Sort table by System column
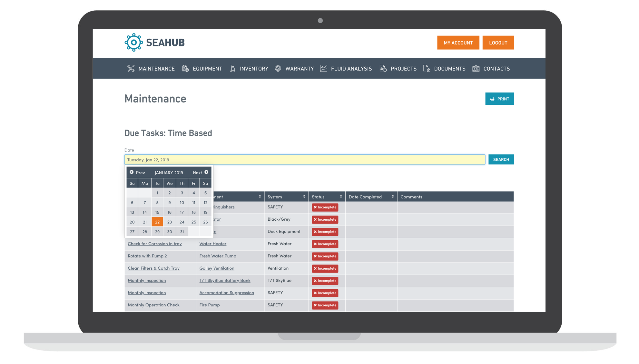This screenshot has height=364, width=639. point(304,196)
